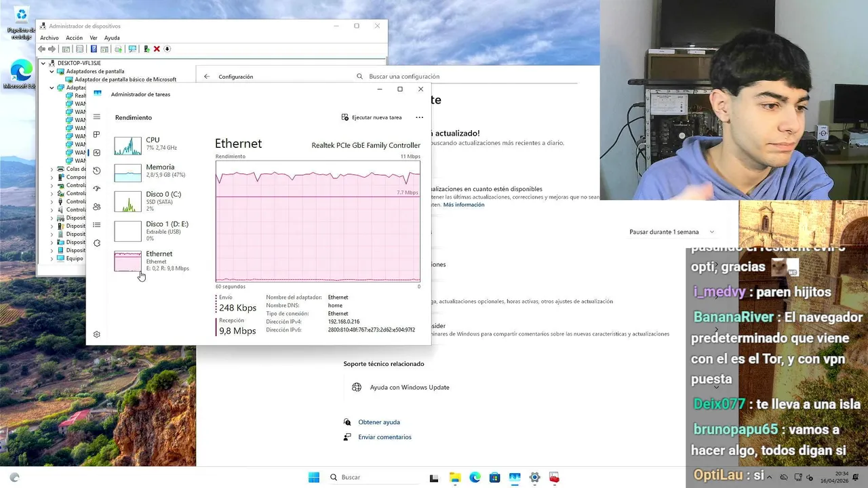Click red X uninstall device icon
The width and height of the screenshot is (868, 488).
pyautogui.click(x=157, y=49)
